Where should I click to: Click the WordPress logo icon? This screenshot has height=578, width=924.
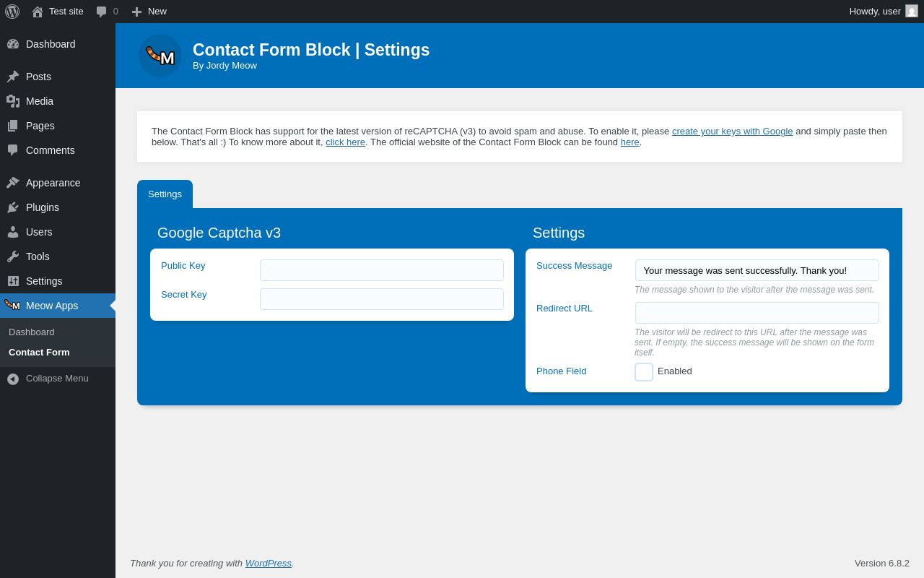tap(12, 12)
